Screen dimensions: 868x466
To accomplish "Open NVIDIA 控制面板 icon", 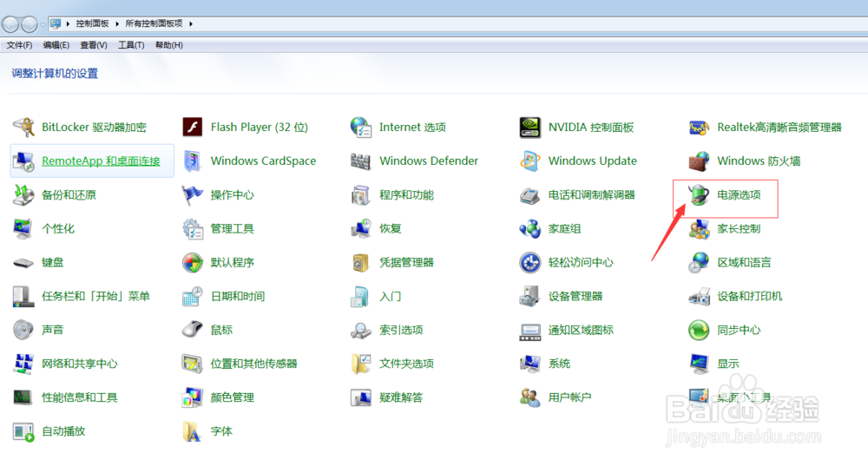I will [530, 128].
